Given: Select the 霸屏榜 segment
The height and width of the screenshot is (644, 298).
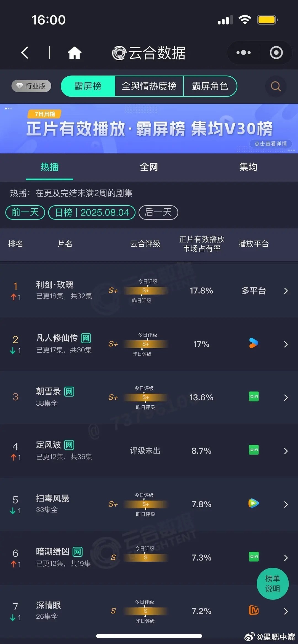Looking at the screenshot, I should [x=88, y=86].
